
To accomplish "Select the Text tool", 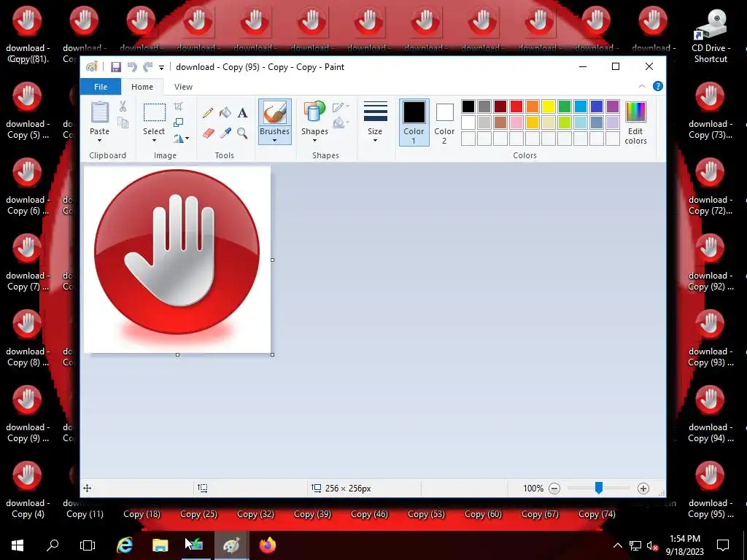I will (x=242, y=113).
